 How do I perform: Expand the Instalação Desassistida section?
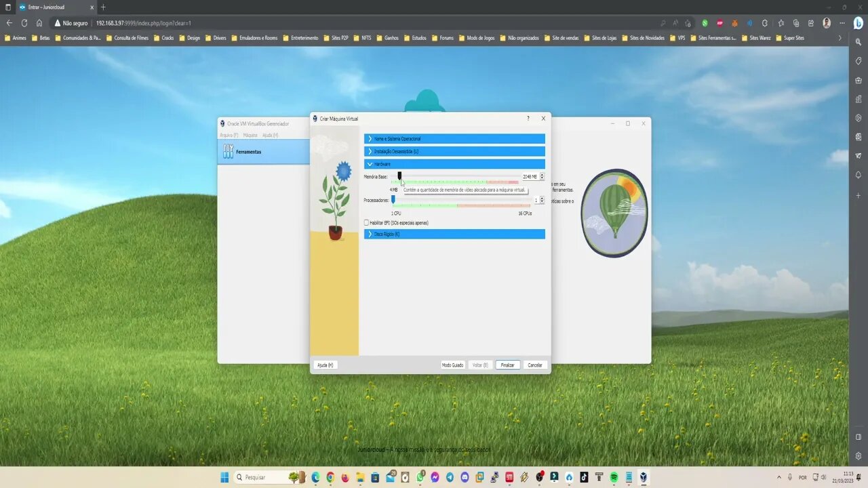click(454, 151)
